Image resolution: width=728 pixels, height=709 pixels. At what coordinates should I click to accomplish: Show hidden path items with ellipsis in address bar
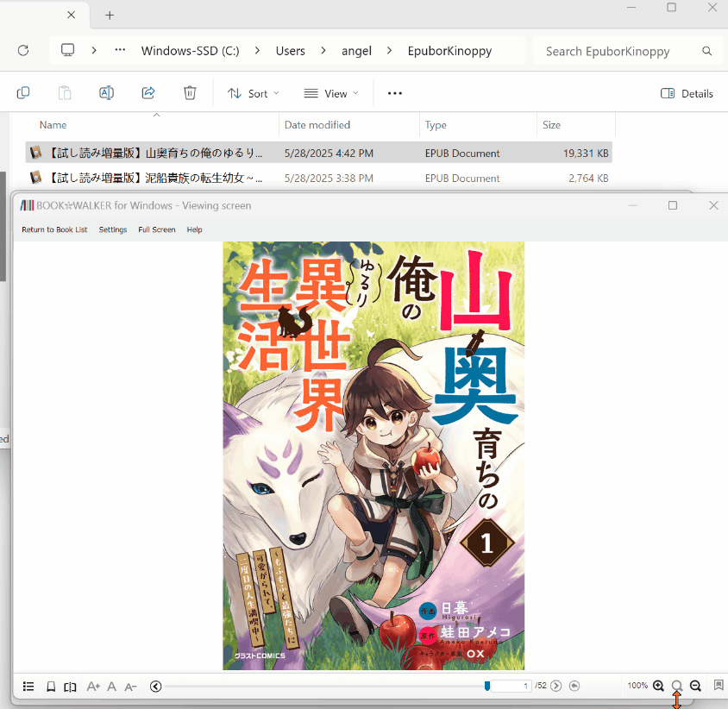pyautogui.click(x=120, y=50)
